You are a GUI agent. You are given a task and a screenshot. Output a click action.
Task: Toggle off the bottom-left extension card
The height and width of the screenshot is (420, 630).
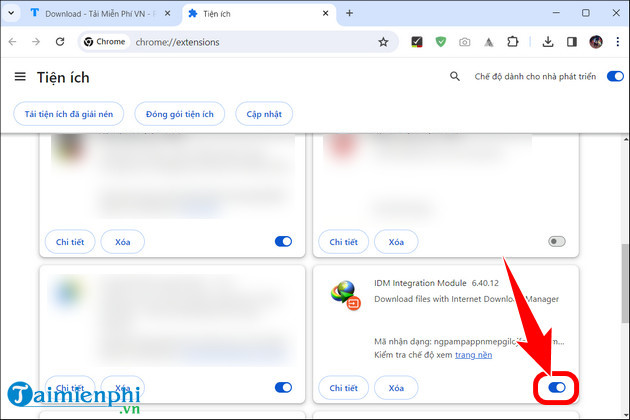[x=283, y=387]
